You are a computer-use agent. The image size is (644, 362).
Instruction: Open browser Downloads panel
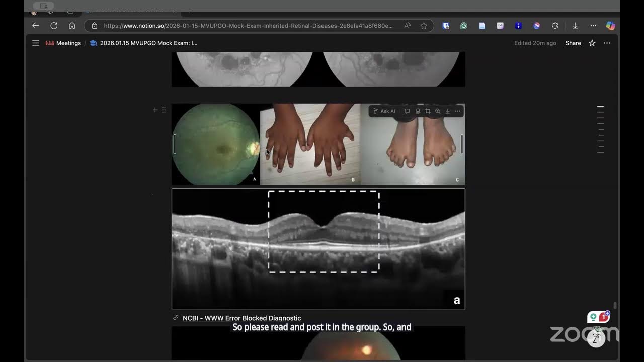[x=575, y=26]
